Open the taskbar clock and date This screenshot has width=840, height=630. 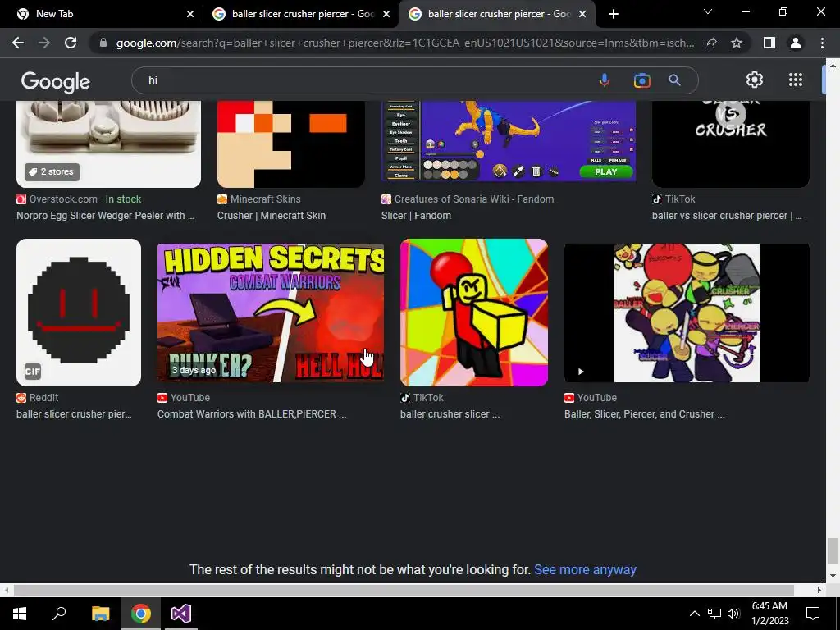point(769,614)
